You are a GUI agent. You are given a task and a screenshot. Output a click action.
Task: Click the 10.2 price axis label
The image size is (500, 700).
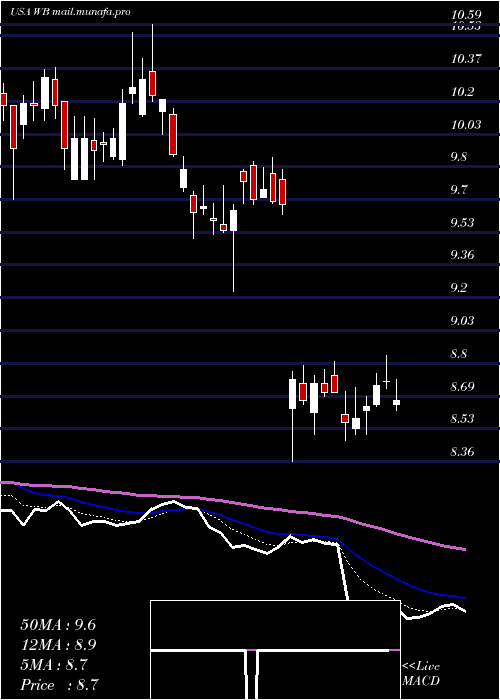coord(462,92)
